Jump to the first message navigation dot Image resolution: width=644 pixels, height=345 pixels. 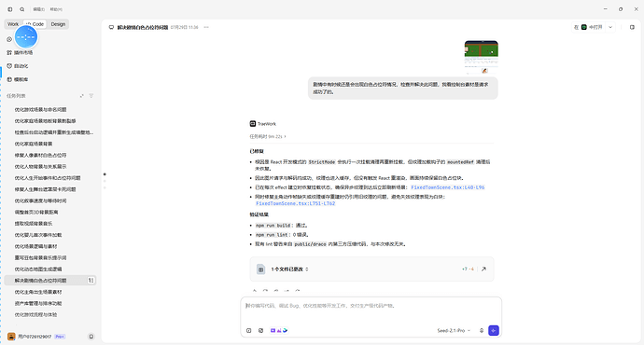105,174
